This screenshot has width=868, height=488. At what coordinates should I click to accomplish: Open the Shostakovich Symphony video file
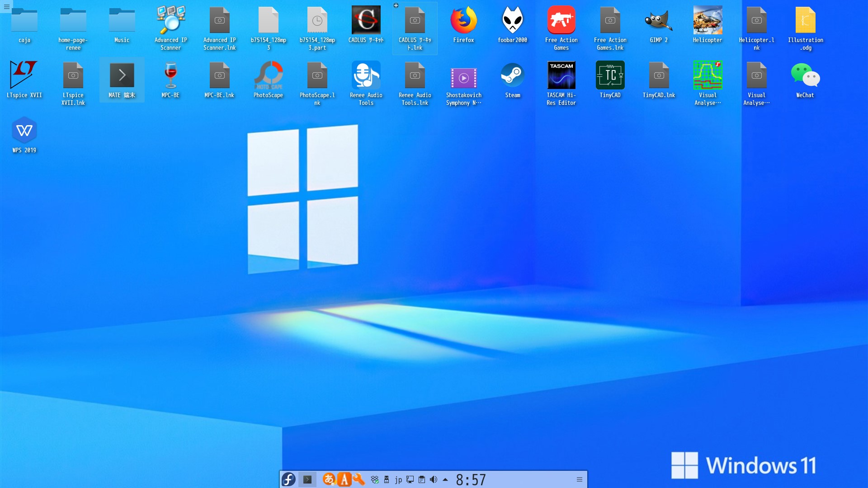tap(464, 78)
